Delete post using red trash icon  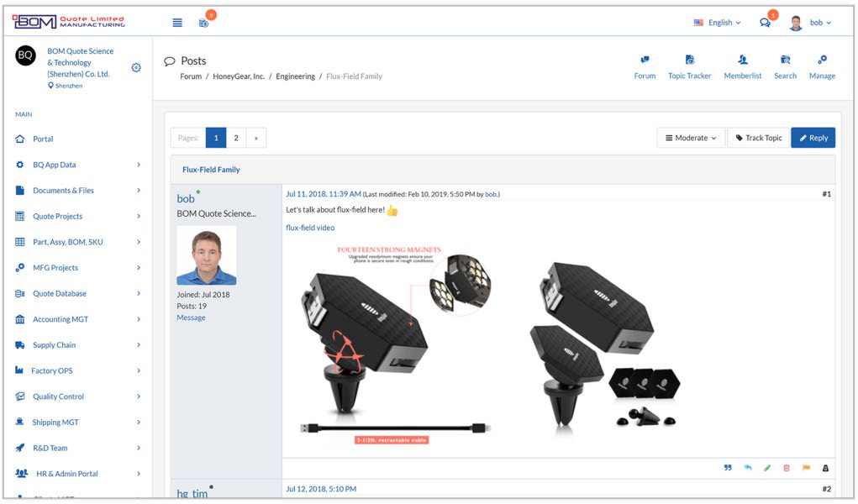coord(787,468)
